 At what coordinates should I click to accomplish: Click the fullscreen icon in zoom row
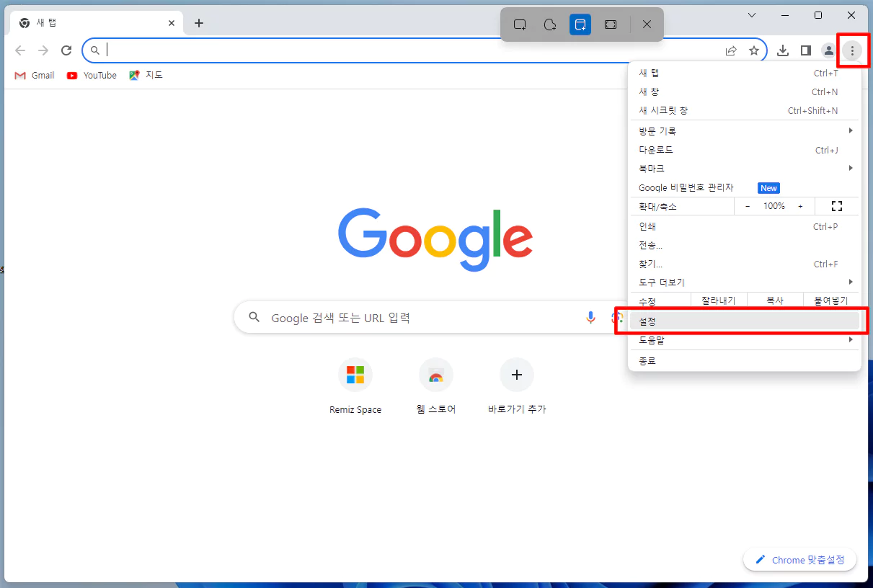tap(837, 206)
